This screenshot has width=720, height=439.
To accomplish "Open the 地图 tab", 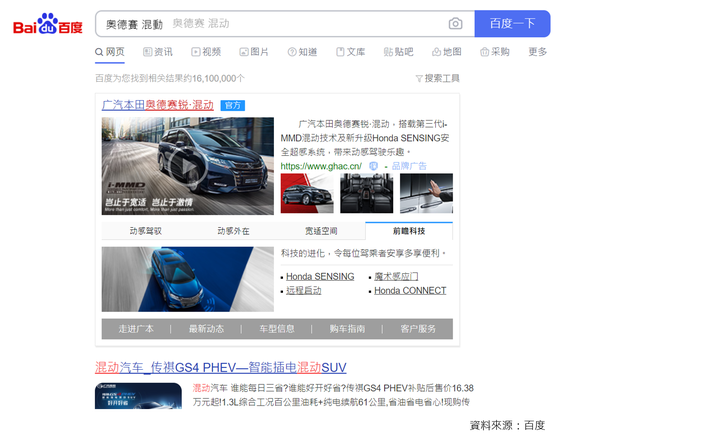I will coord(447,52).
